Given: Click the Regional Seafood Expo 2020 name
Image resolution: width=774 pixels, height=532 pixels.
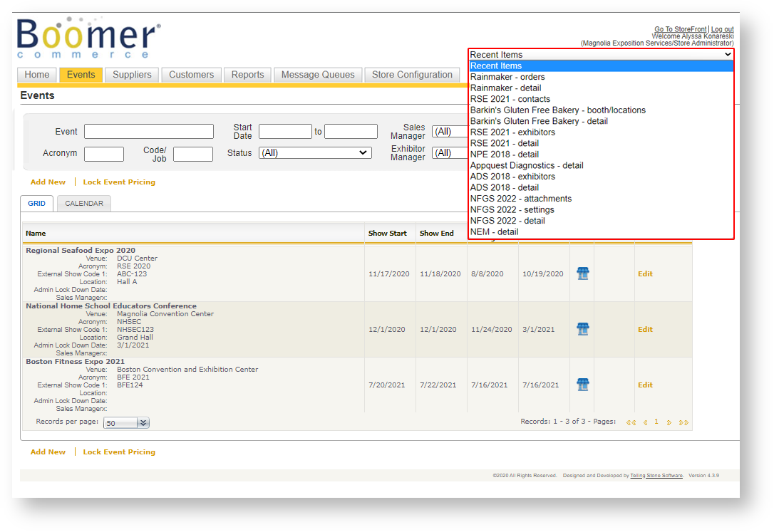Looking at the screenshot, I should (x=81, y=251).
